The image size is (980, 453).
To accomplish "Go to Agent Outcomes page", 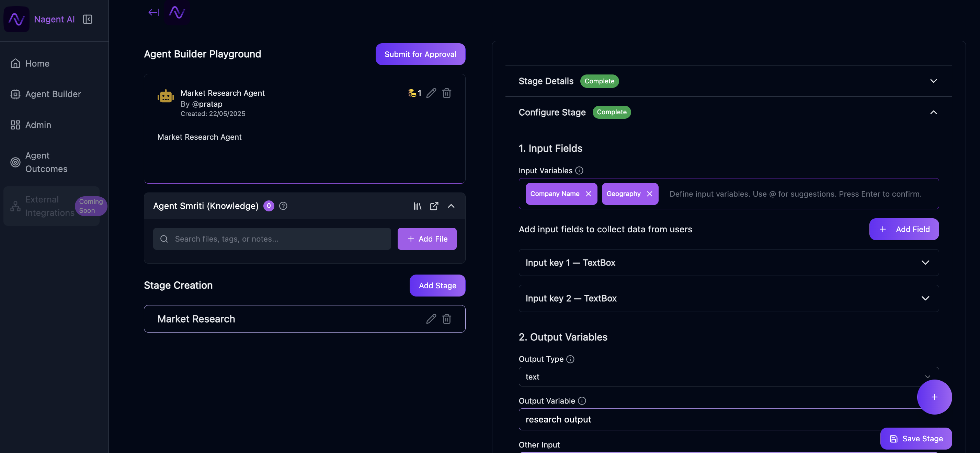I will click(46, 162).
